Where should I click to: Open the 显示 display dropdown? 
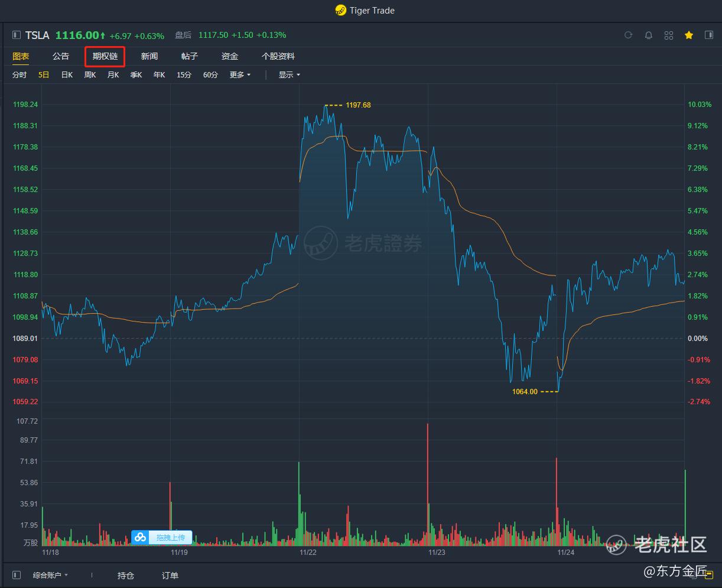pos(290,75)
